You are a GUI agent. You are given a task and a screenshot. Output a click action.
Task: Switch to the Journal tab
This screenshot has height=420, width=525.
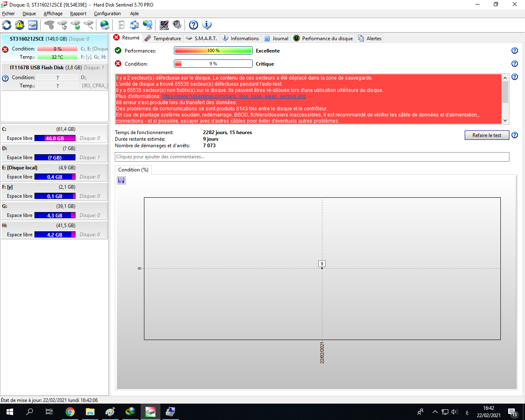click(x=276, y=38)
